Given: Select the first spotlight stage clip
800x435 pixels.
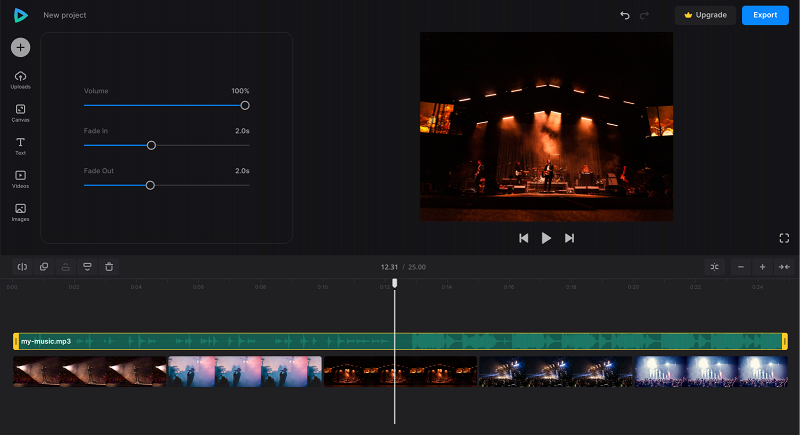Looking at the screenshot, I should point(90,371).
